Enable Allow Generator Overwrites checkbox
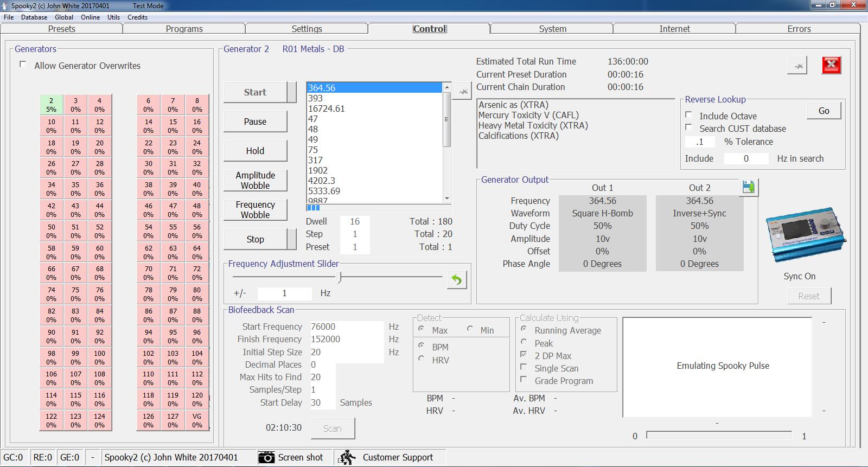This screenshot has height=467, width=868. point(23,65)
